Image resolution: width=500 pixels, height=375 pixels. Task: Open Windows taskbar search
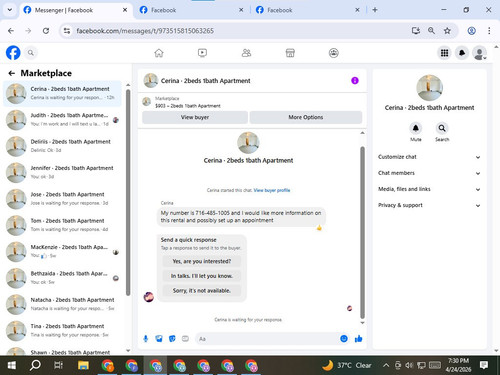35,365
